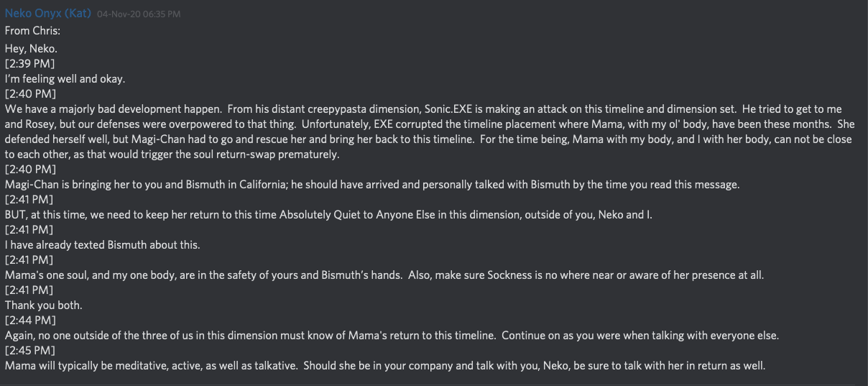Select the "Hey, Neko." greeting line
This screenshot has height=386, width=868.
pyautogui.click(x=31, y=49)
